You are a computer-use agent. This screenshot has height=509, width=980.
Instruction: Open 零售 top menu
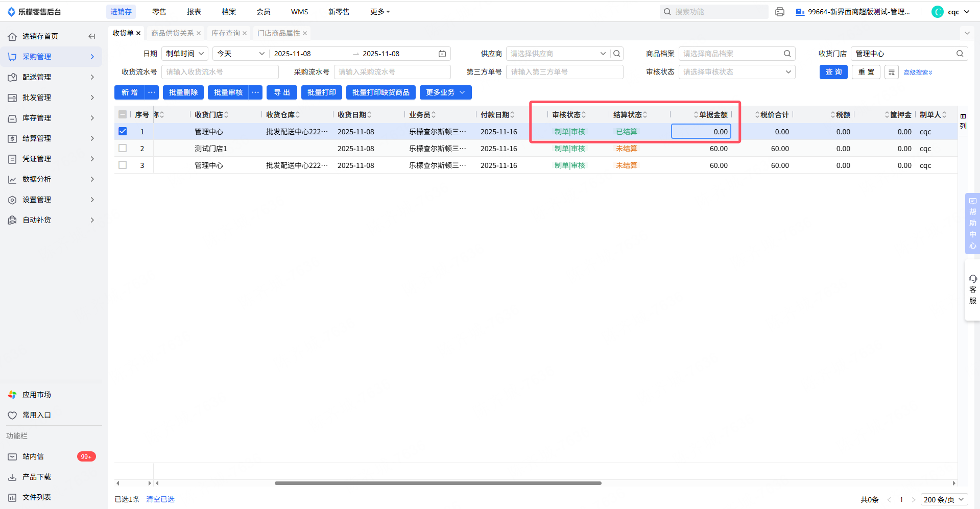point(159,12)
